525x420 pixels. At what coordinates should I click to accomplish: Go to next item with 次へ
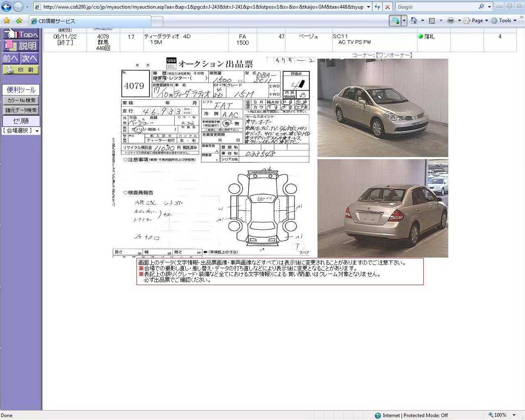tap(30, 58)
